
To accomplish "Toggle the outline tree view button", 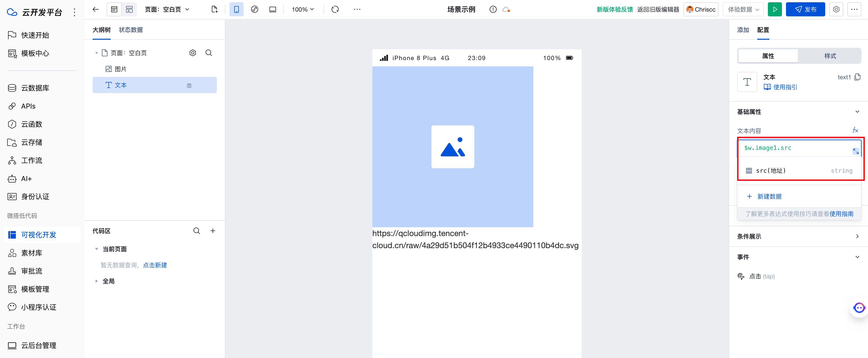I will pos(114,10).
